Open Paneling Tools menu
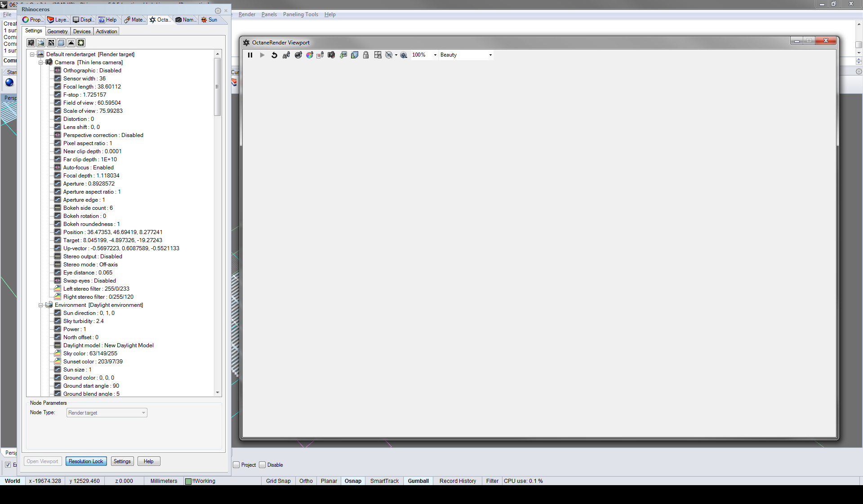Screen dimensions: 863x504 point(300,14)
